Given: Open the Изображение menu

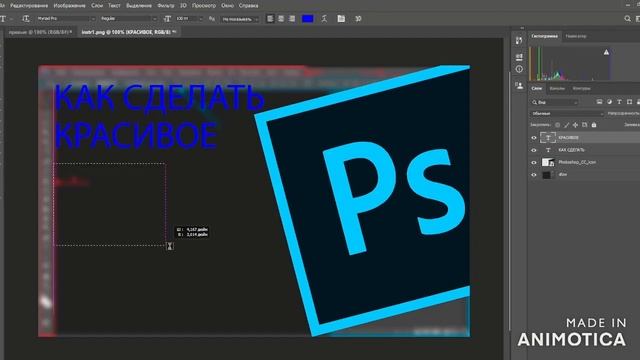Looking at the screenshot, I should coord(69,6).
